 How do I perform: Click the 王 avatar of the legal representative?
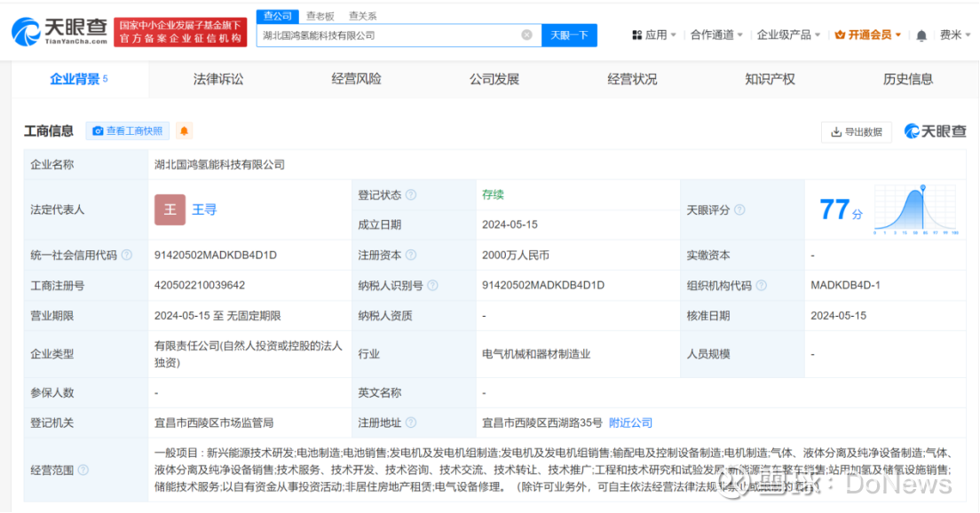pyautogui.click(x=170, y=209)
